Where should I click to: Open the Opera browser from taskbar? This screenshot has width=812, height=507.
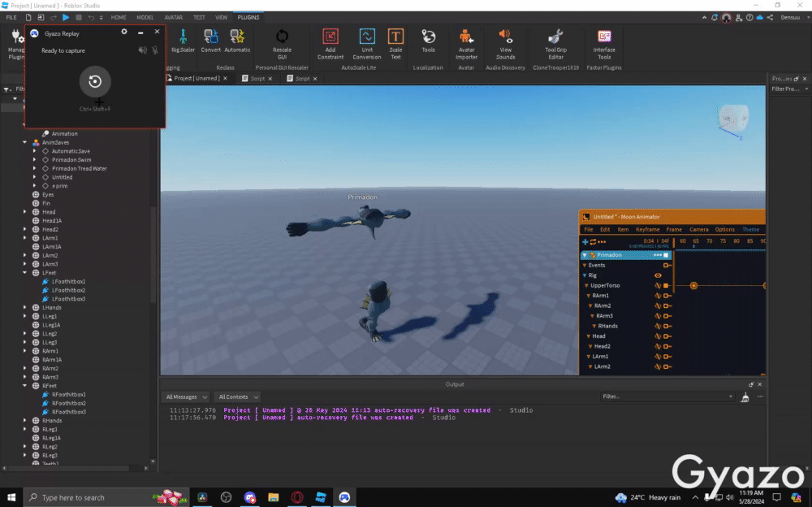296,497
